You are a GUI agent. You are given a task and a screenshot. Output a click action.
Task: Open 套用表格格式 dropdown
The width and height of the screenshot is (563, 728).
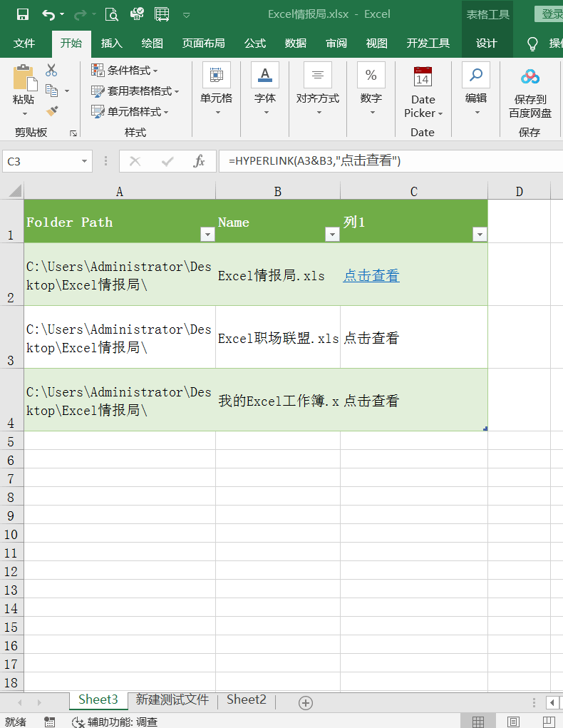(x=135, y=91)
